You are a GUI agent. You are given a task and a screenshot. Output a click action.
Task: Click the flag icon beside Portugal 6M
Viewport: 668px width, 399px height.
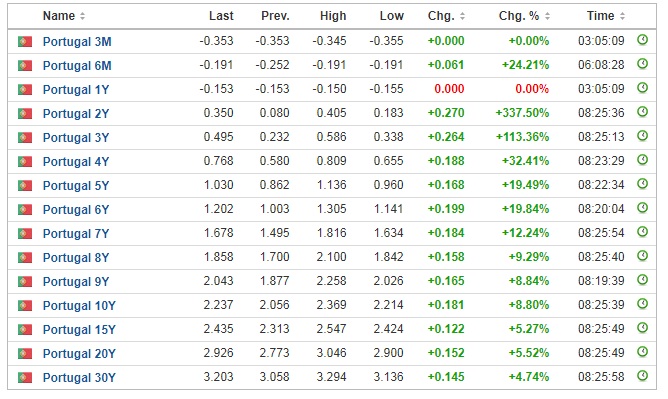coord(25,66)
